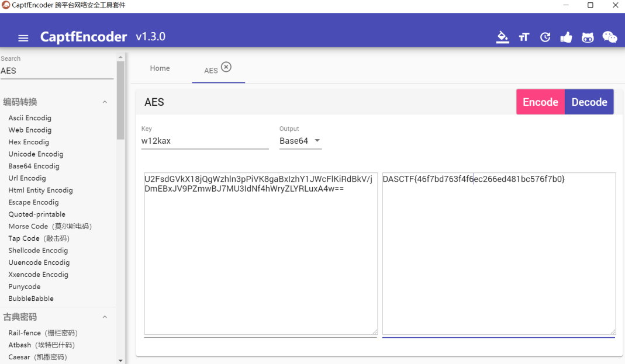This screenshot has height=364, width=625.
Task: Click the sidebar scroll up arrow
Action: coord(120,57)
